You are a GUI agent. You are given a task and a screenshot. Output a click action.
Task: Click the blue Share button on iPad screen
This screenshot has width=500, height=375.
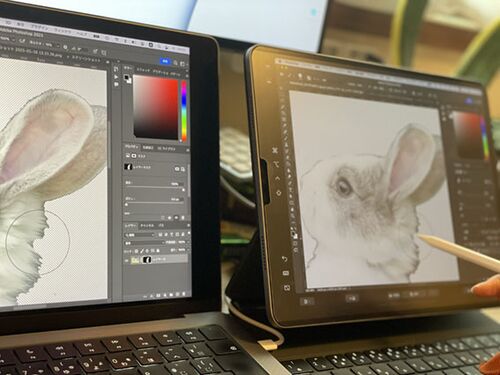coord(469,101)
